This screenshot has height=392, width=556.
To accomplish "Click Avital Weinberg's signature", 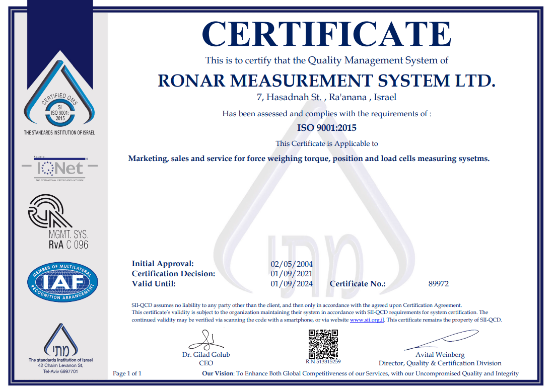I will coord(442,340).
